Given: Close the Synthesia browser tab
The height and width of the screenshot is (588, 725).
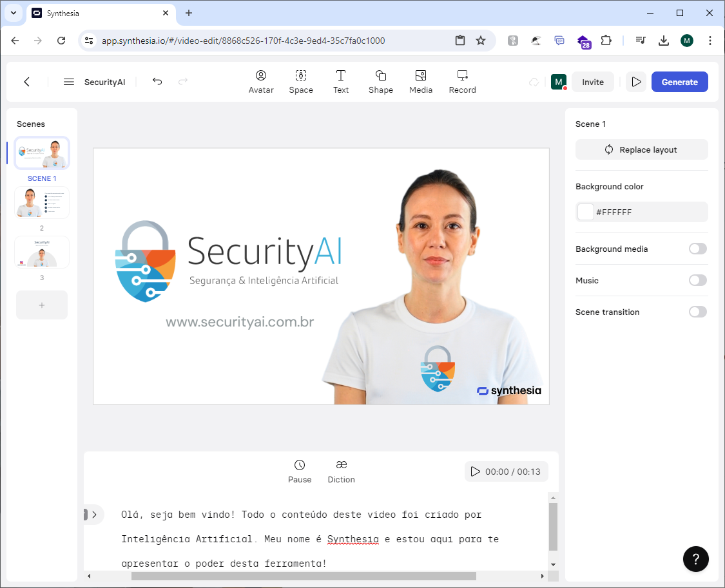Looking at the screenshot, I should 166,13.
